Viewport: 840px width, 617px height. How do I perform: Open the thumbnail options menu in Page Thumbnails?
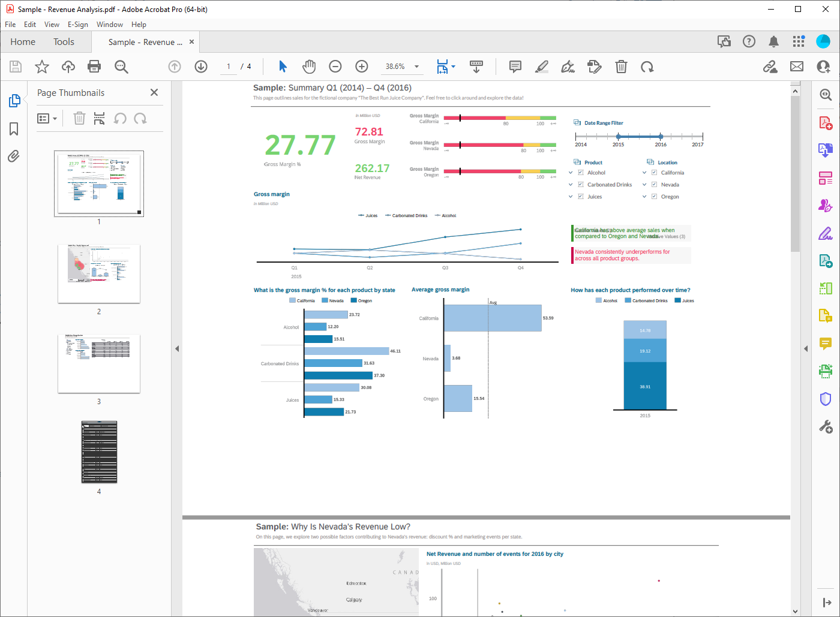coord(47,118)
